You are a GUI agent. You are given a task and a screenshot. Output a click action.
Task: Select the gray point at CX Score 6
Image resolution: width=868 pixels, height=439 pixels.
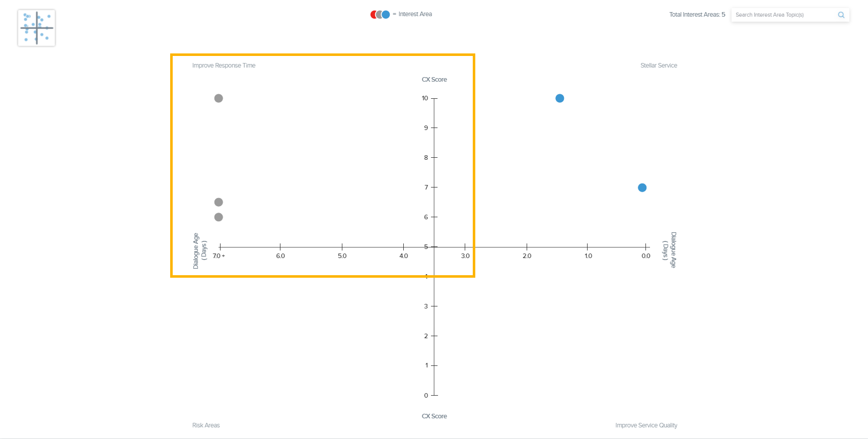click(x=219, y=217)
